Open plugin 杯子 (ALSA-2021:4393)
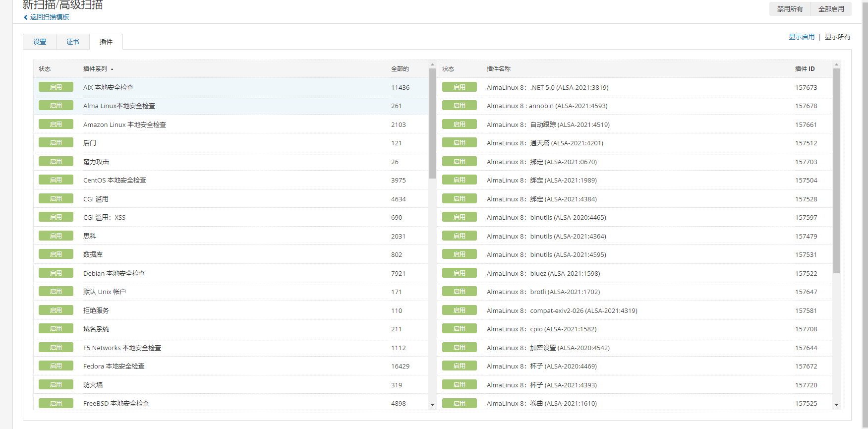Image resolution: width=868 pixels, height=429 pixels. coord(542,385)
